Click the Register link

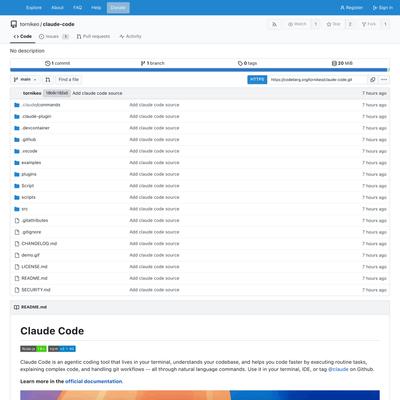[351, 7]
